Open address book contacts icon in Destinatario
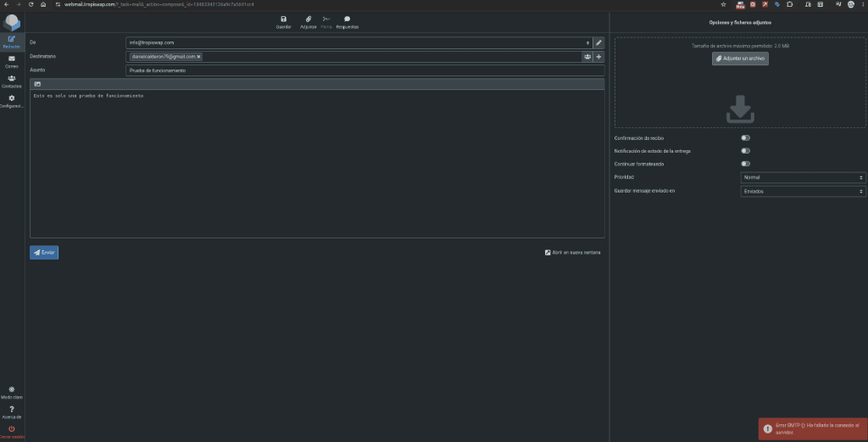The width and height of the screenshot is (868, 442). coord(587,57)
